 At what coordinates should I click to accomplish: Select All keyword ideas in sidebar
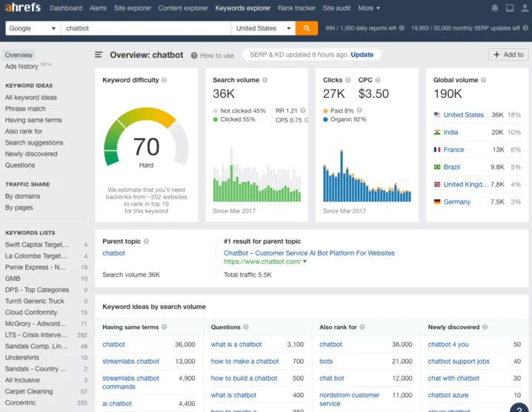click(x=31, y=97)
